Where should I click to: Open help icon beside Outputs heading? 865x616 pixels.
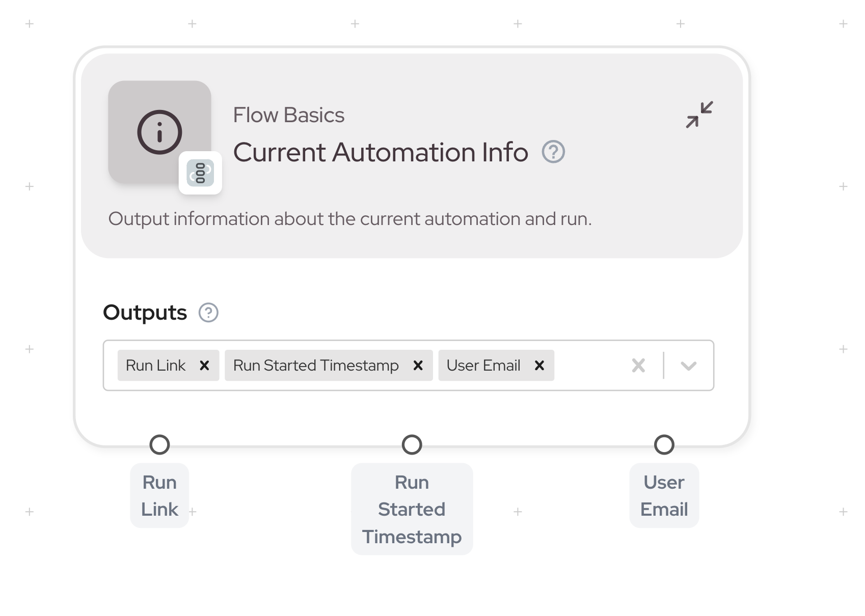coord(208,313)
